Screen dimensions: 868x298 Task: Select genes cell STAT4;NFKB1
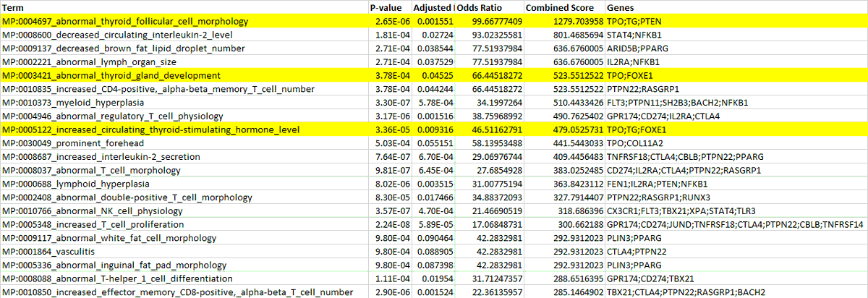(x=736, y=35)
